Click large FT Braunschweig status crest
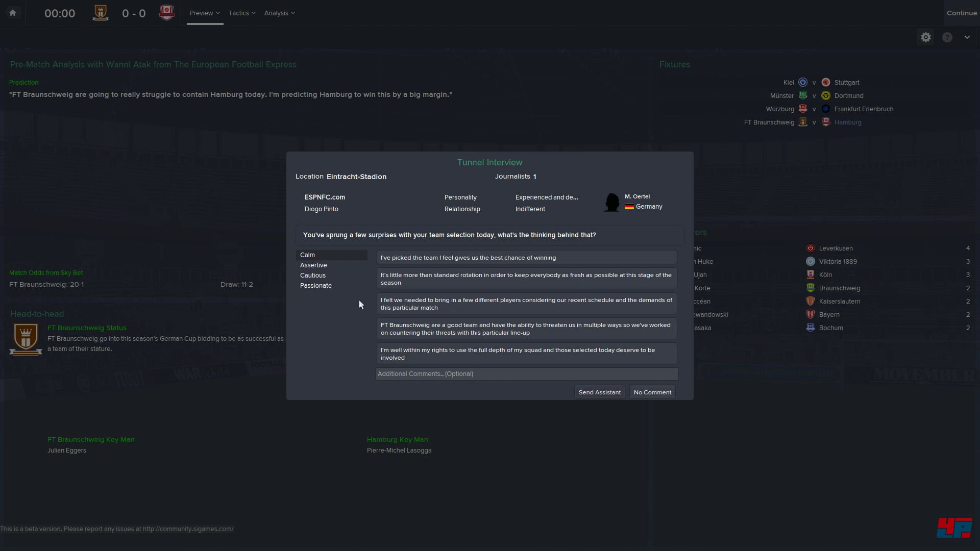The image size is (980, 551). 26,339
